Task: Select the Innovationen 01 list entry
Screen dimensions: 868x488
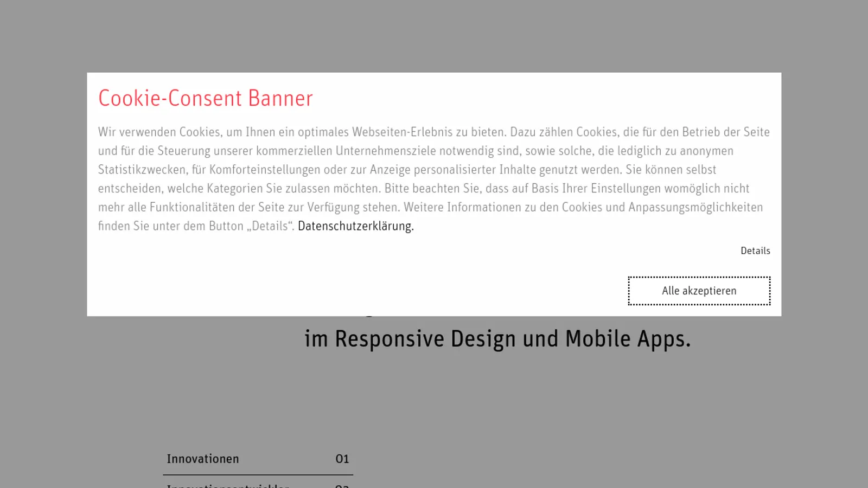Action: pyautogui.click(x=258, y=459)
